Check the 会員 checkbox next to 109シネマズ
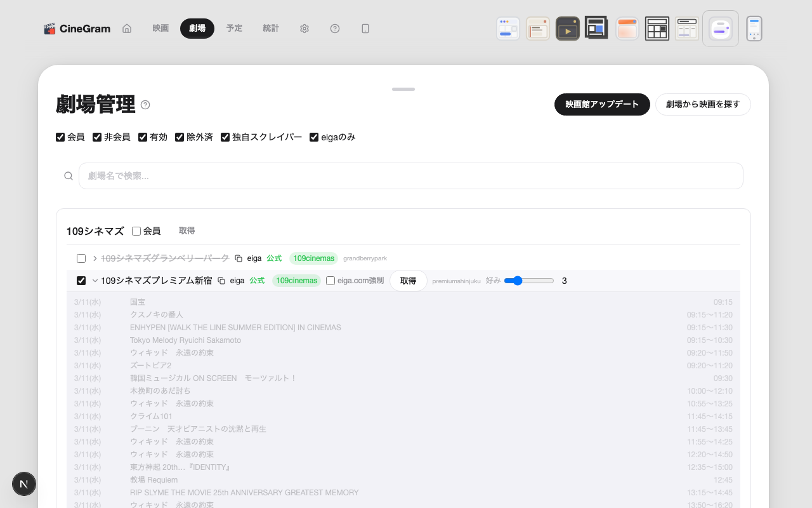Image resolution: width=812 pixels, height=508 pixels. click(136, 231)
